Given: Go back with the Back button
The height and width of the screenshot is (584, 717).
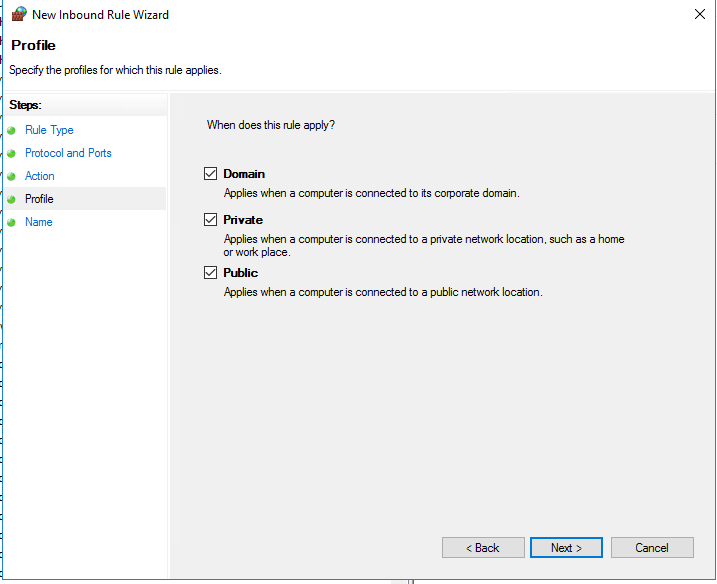Looking at the screenshot, I should pos(483,548).
